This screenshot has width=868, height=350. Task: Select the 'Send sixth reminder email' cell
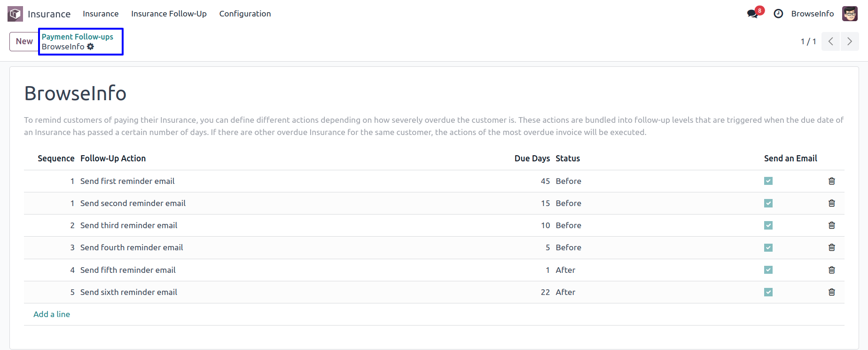coord(129,292)
